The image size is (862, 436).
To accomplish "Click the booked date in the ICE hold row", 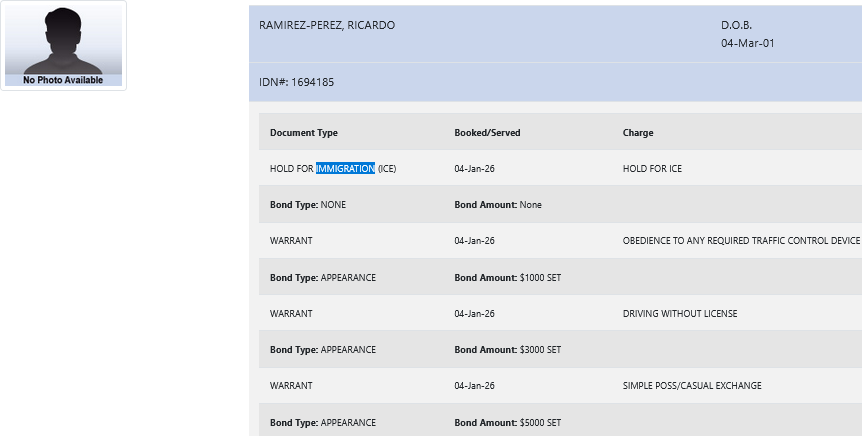I will 474,169.
